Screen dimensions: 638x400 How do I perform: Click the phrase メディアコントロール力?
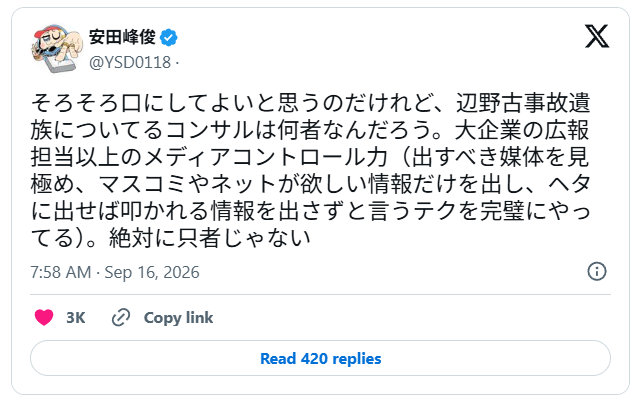[265, 157]
